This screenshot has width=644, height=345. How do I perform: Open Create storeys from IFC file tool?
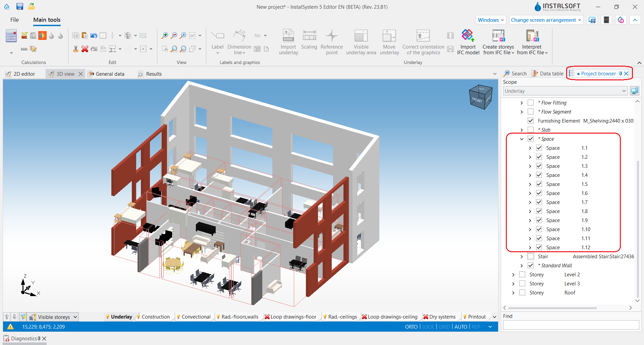point(498,42)
